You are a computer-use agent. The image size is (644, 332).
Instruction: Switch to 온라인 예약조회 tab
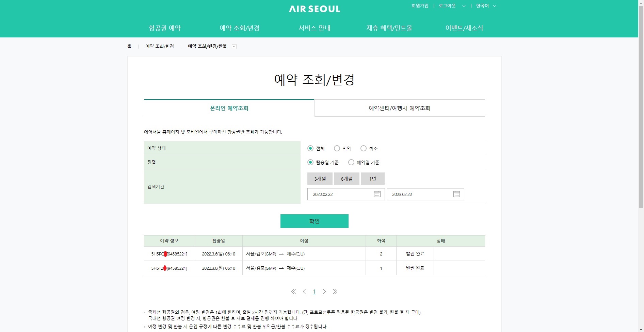pyautogui.click(x=229, y=108)
